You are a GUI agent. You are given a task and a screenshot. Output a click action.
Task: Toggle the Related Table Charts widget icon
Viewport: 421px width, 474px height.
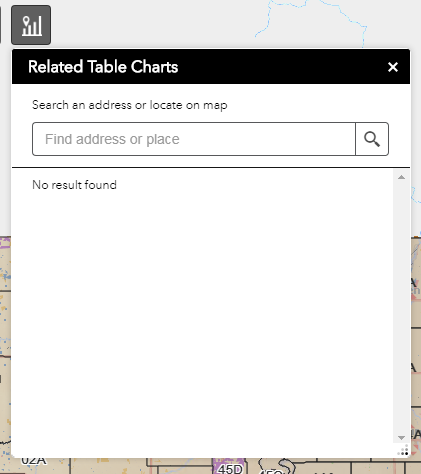pos(31,25)
